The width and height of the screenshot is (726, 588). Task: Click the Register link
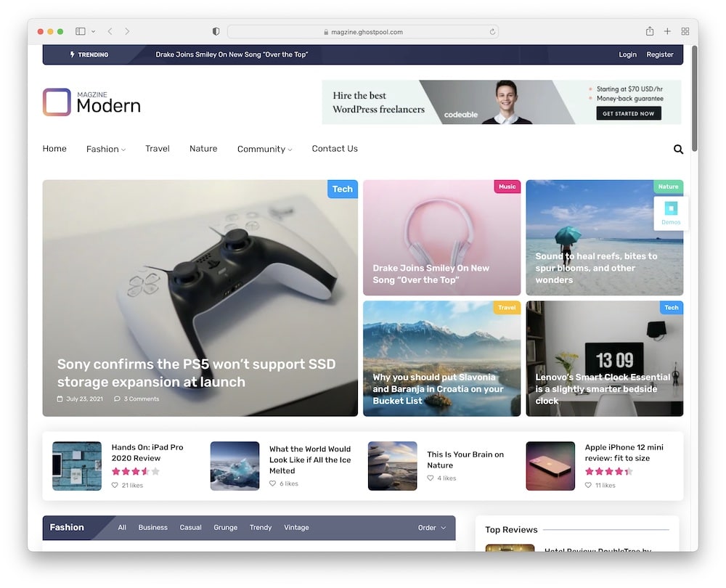tap(660, 54)
